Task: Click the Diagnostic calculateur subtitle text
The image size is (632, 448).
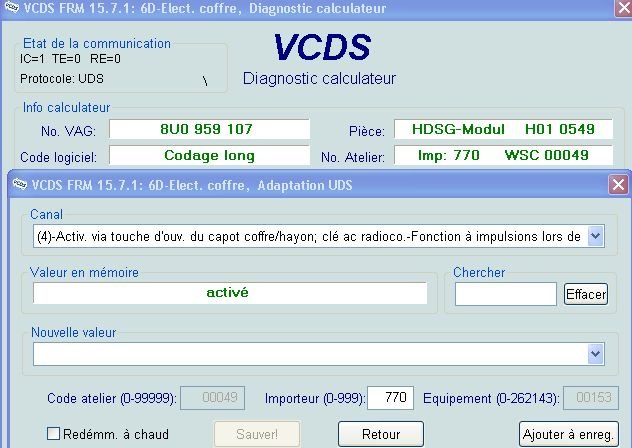Action: coord(319,79)
